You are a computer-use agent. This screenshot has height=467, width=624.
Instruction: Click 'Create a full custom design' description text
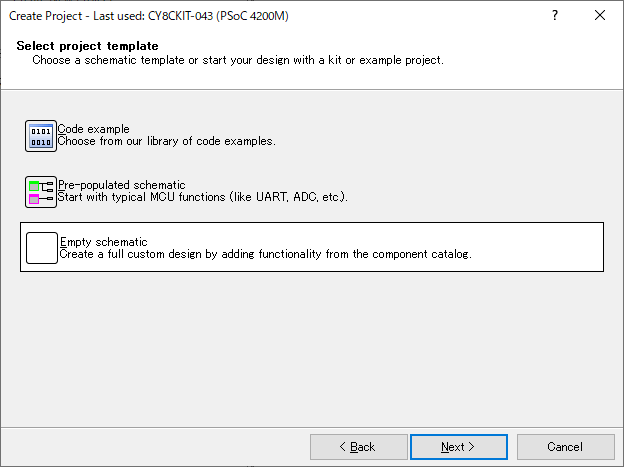pos(265,254)
